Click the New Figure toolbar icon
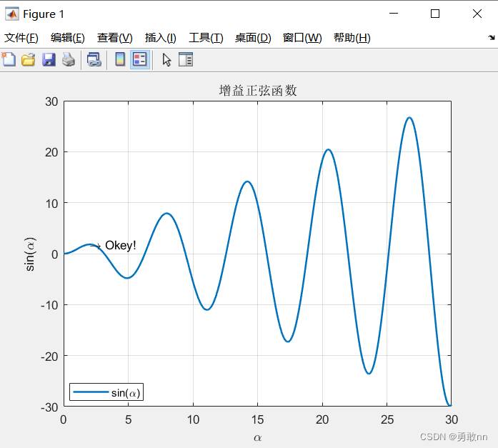This screenshot has width=498, height=448. (x=9, y=59)
